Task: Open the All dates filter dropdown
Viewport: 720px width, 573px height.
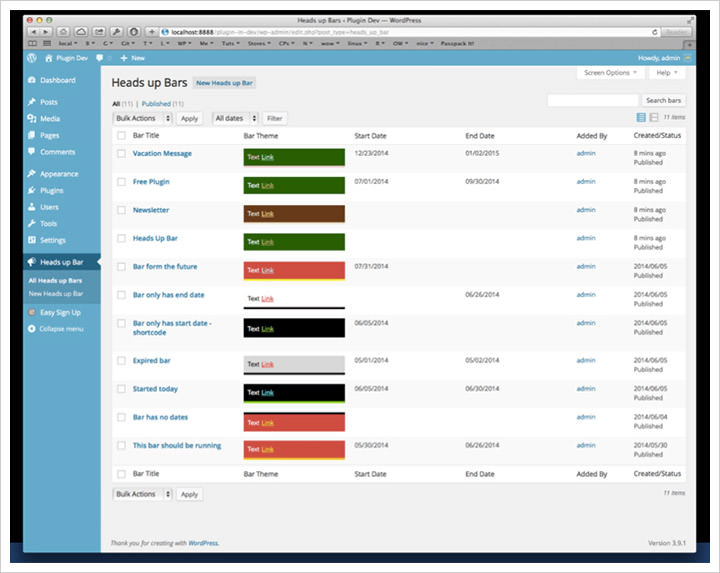Action: [235, 118]
